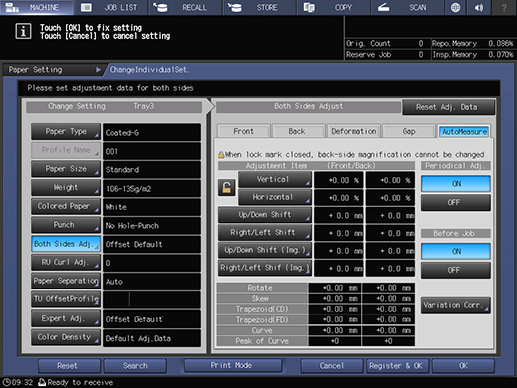Open Punch setting
Screen dimensions: 517x388
[66, 225]
